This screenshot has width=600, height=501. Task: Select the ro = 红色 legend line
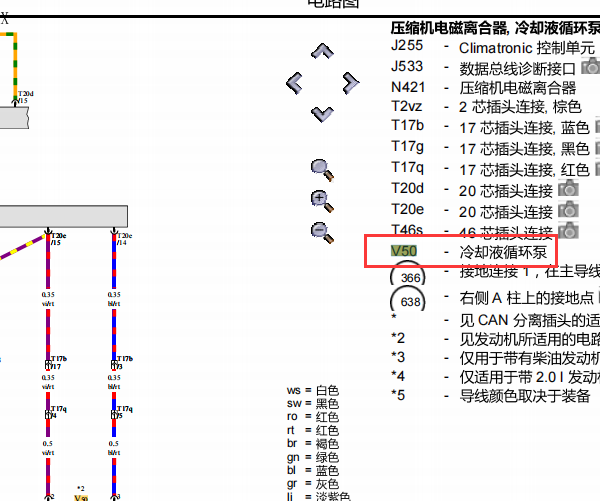pos(313,416)
